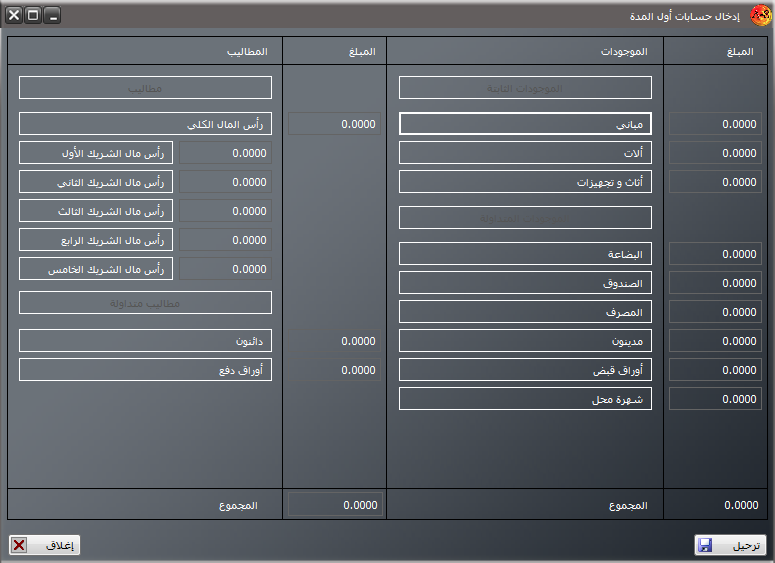
Task: Click the البضاعة amount field
Action: tap(715, 254)
